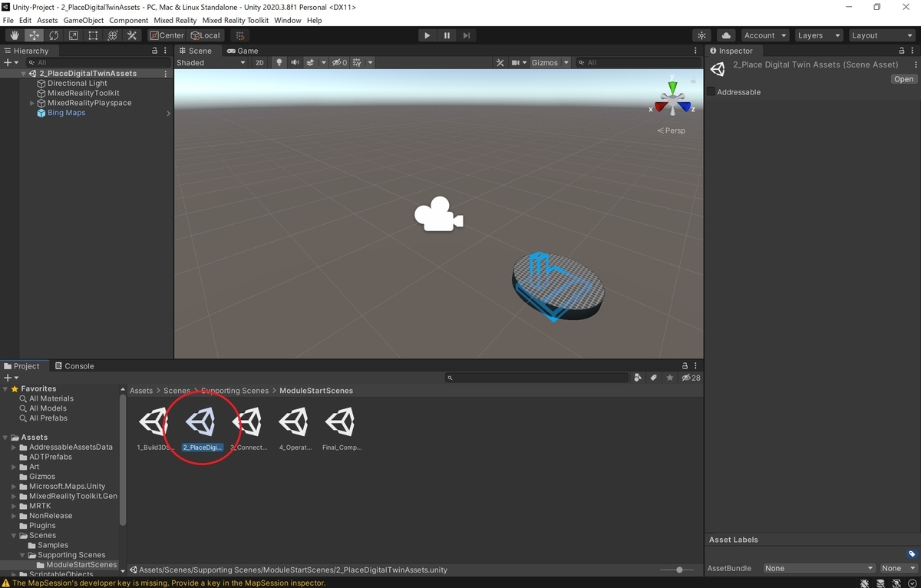Click Search by Type icon in Project

click(x=639, y=378)
